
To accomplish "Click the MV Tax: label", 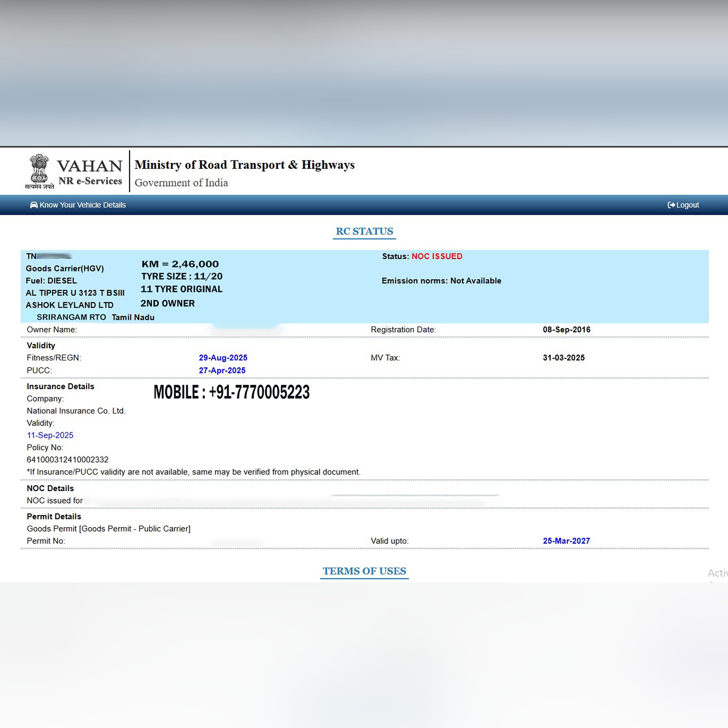I will tap(385, 358).
